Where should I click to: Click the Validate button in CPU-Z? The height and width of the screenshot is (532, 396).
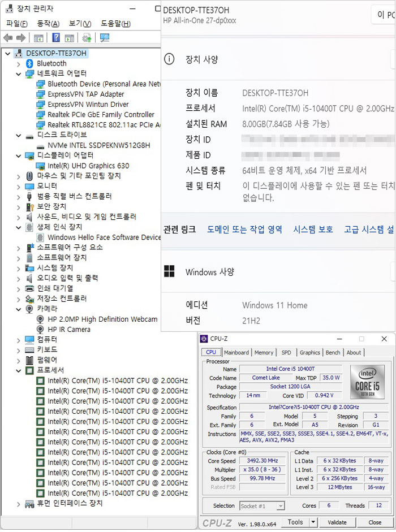[x=337, y=522]
